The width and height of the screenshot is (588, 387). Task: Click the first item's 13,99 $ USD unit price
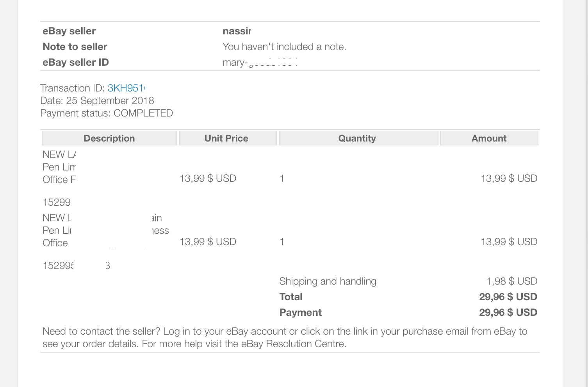208,179
